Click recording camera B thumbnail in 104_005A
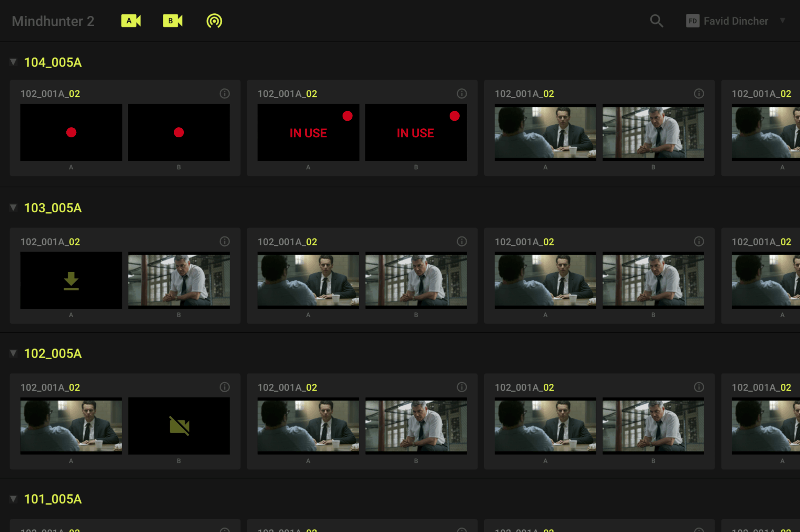This screenshot has height=532, width=800. pos(179,132)
